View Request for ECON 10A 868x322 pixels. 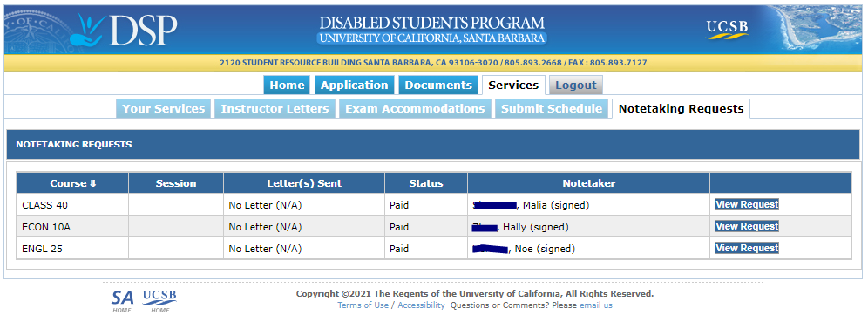tap(747, 226)
